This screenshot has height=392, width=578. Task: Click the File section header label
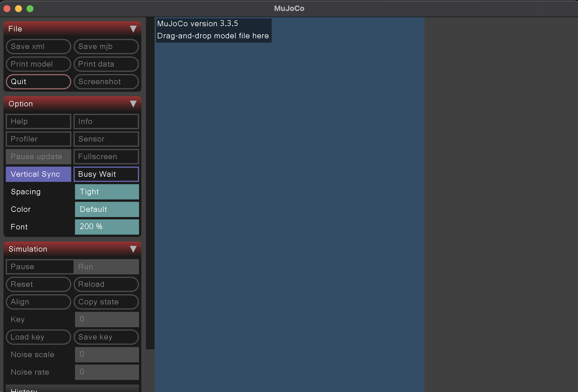(x=15, y=29)
